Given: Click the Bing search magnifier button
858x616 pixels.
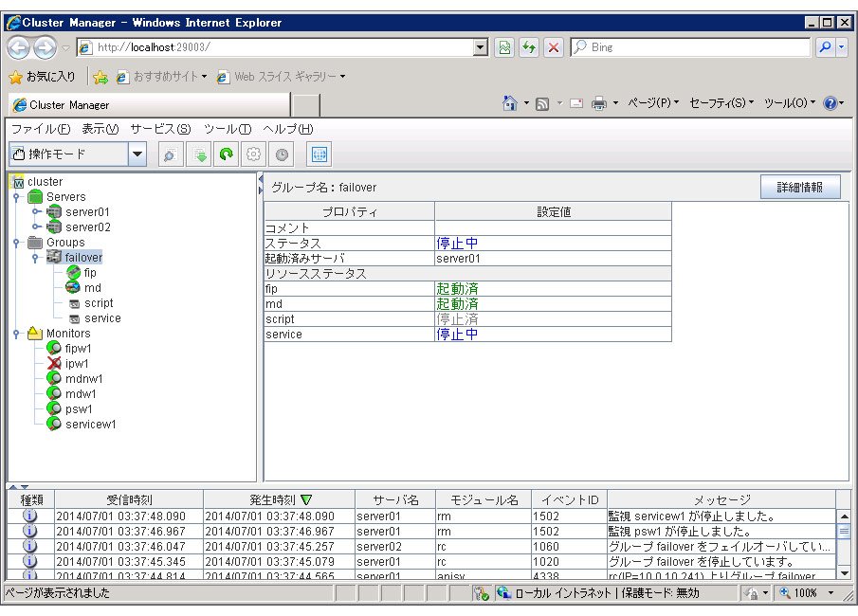Looking at the screenshot, I should pyautogui.click(x=825, y=47).
